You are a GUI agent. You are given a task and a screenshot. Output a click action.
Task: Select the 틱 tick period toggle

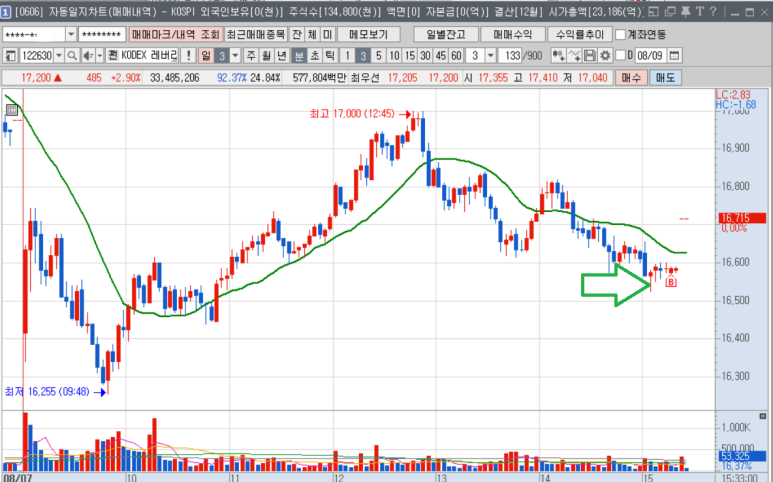pos(330,56)
